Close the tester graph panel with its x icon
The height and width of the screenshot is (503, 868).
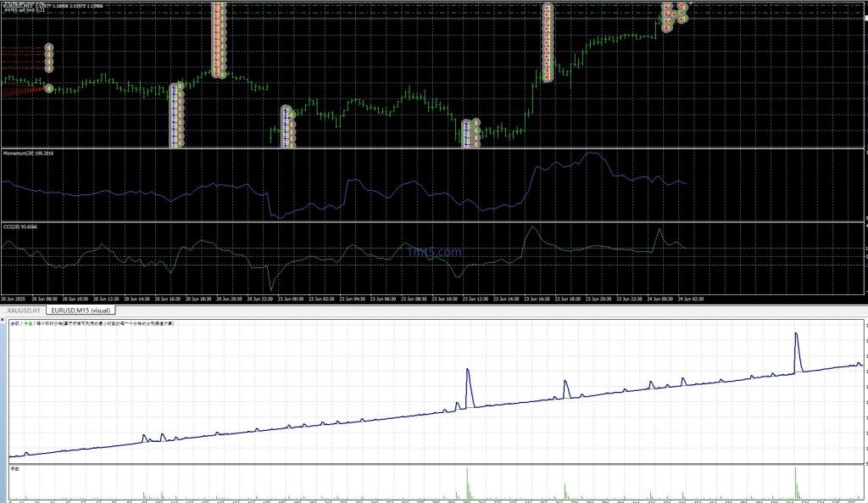4,320
